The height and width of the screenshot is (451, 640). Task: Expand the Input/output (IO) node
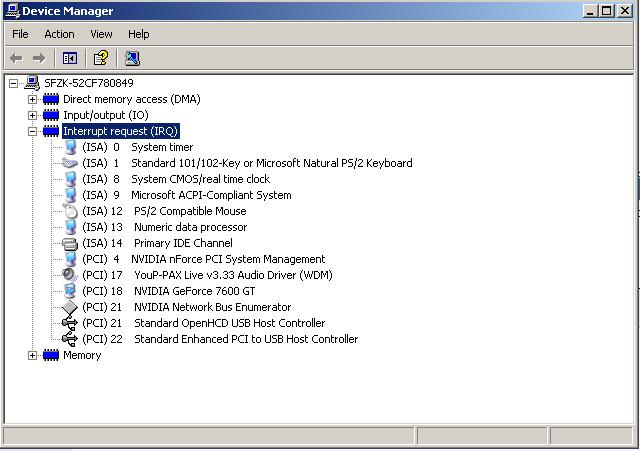pyautogui.click(x=32, y=115)
